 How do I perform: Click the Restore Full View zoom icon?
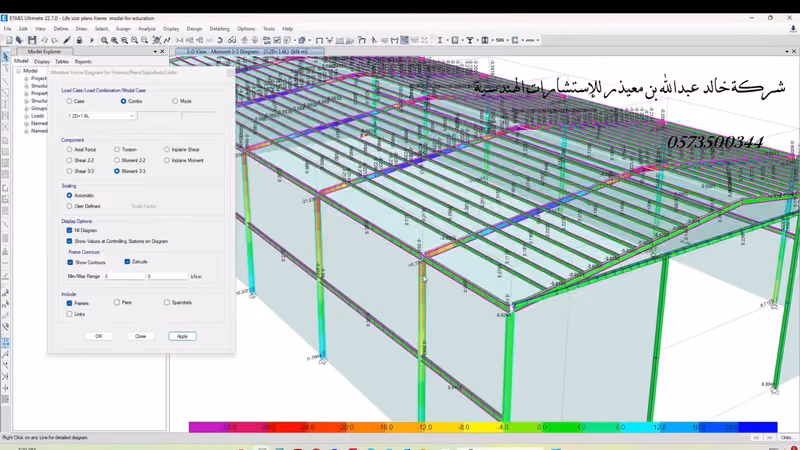[114, 40]
